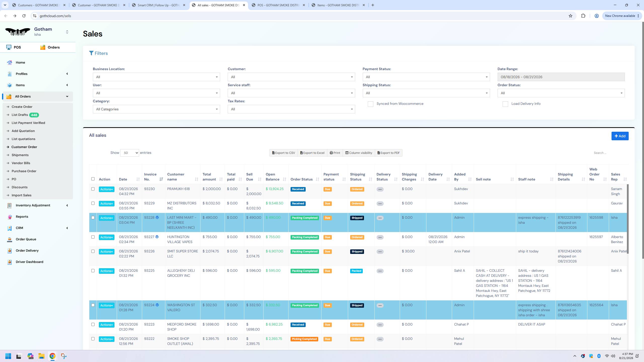Enable Synced from Woocommerce checkbox
This screenshot has width=644, height=362.
370,104
